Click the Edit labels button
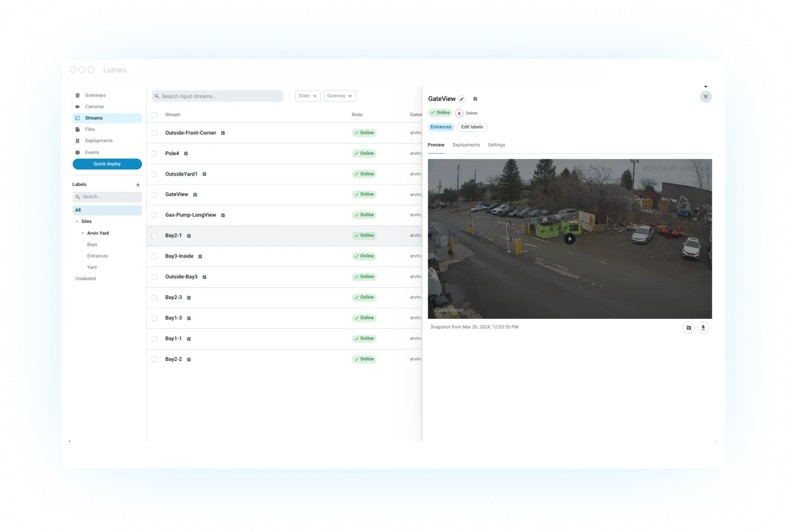The image size is (786, 532). coord(472,127)
